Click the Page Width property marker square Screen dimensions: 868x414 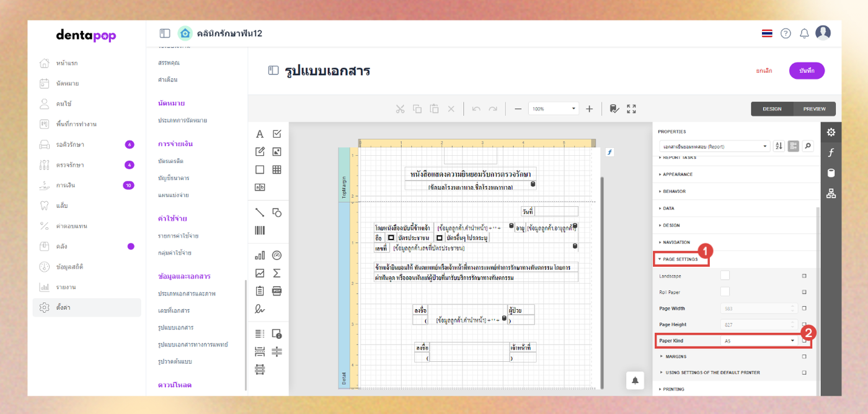(804, 308)
